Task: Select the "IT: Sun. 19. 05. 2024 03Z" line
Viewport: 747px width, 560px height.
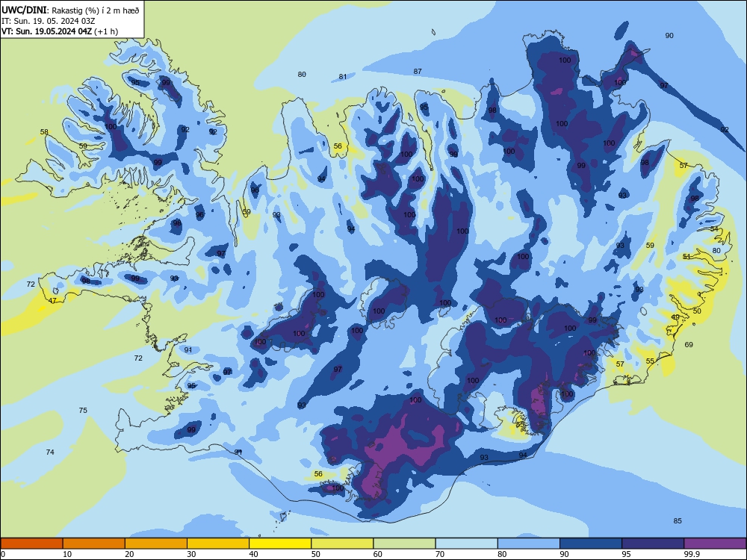Action: point(48,21)
